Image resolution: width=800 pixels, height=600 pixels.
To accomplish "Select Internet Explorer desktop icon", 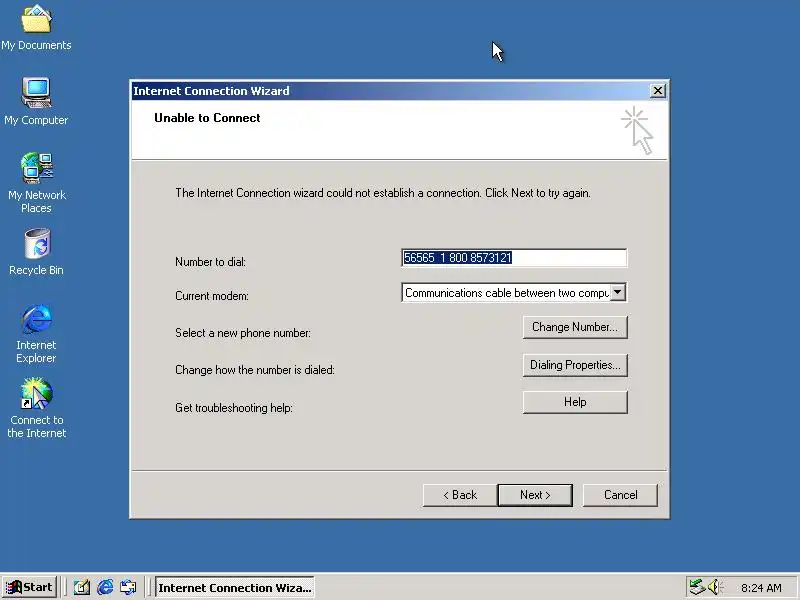I will (x=36, y=333).
